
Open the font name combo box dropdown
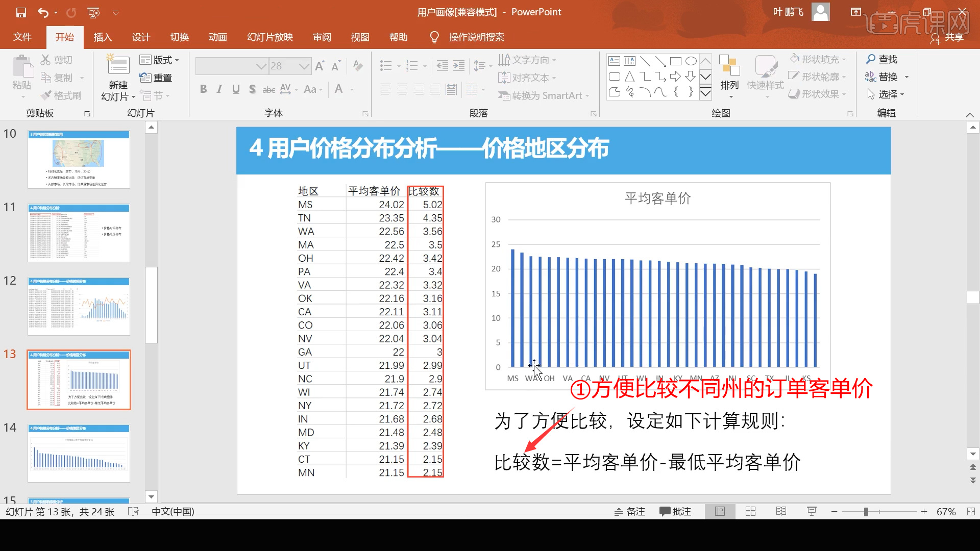tap(261, 66)
